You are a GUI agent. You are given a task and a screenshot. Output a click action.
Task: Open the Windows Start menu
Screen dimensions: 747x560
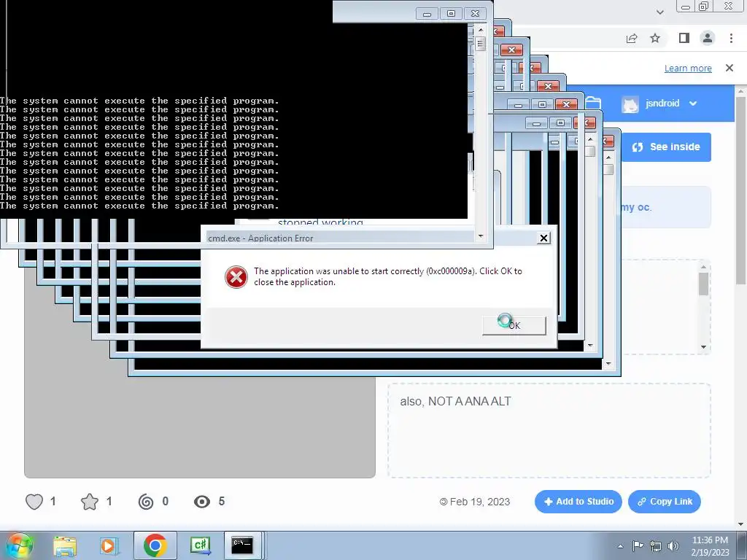click(19, 545)
